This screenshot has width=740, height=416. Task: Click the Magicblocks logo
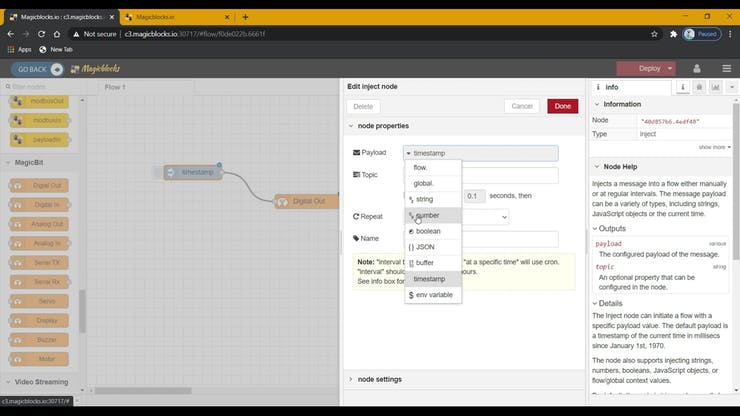[95, 69]
